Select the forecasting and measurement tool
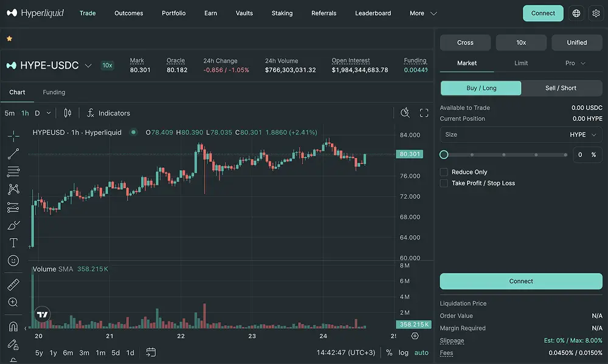 (x=13, y=207)
